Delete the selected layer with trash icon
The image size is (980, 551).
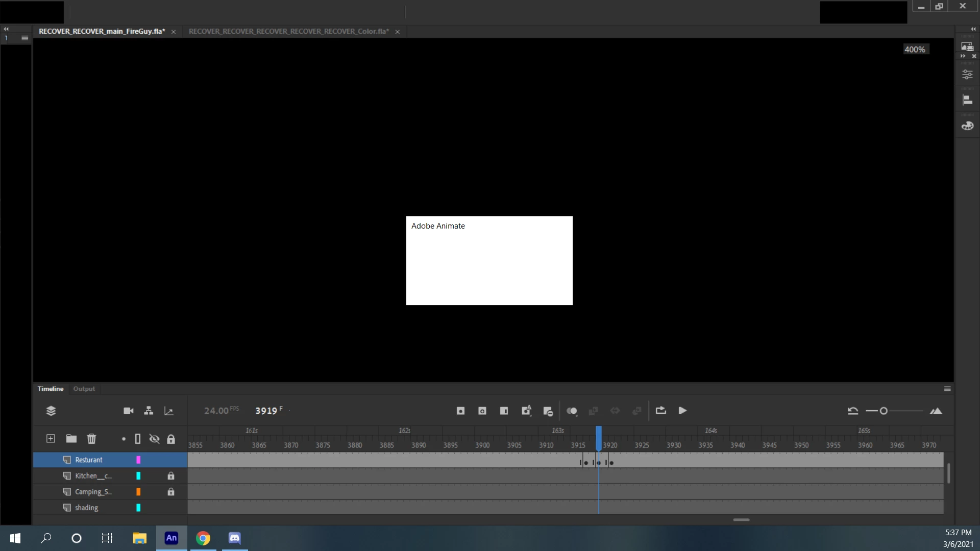tap(91, 439)
